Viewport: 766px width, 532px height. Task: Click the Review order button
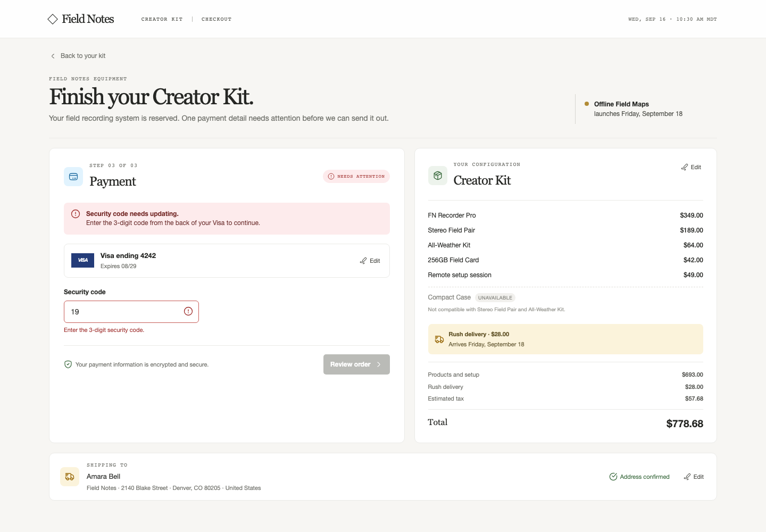click(356, 364)
